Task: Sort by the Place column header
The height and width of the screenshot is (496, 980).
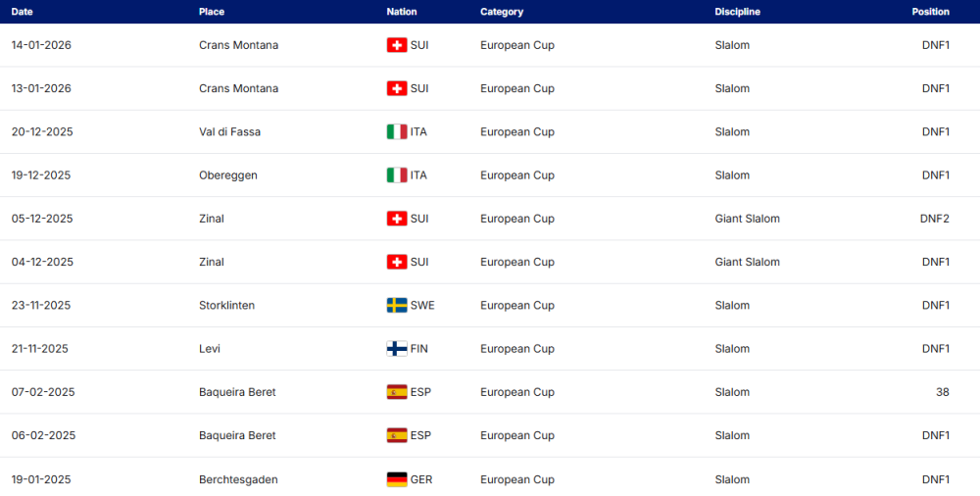Action: [x=212, y=12]
